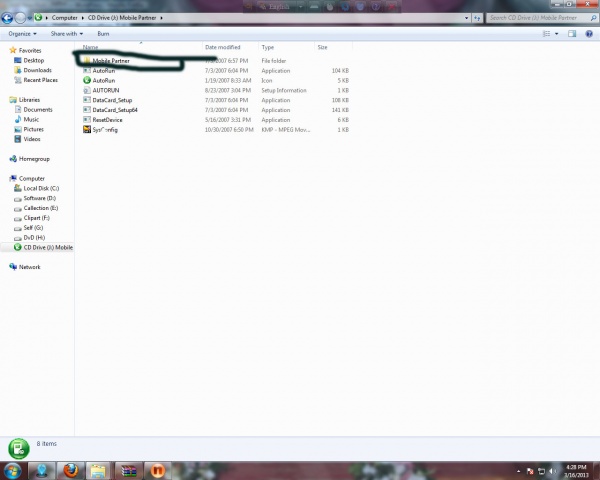Select the ResetDevice application icon
600x480 pixels.
[87, 120]
